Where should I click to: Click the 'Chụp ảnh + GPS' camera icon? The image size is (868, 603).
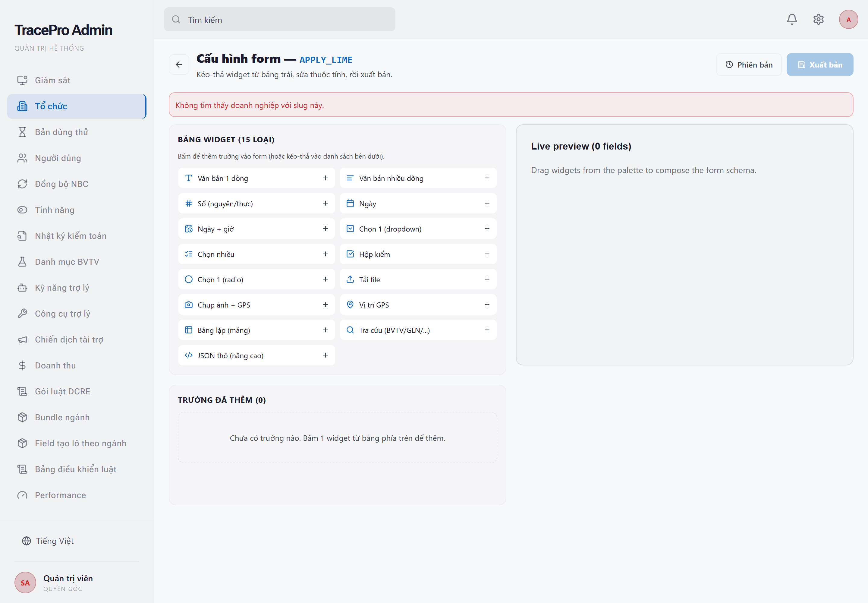point(188,305)
